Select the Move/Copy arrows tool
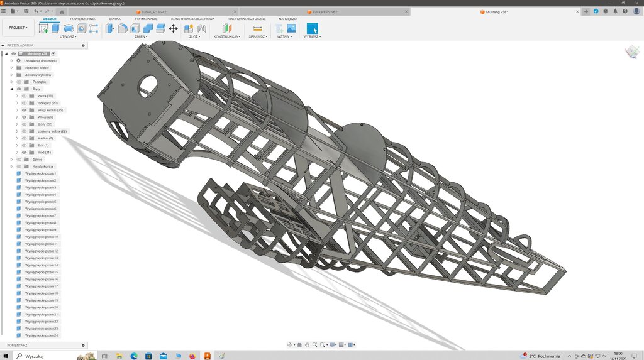Screen dimensions: 644x360 coord(173,28)
